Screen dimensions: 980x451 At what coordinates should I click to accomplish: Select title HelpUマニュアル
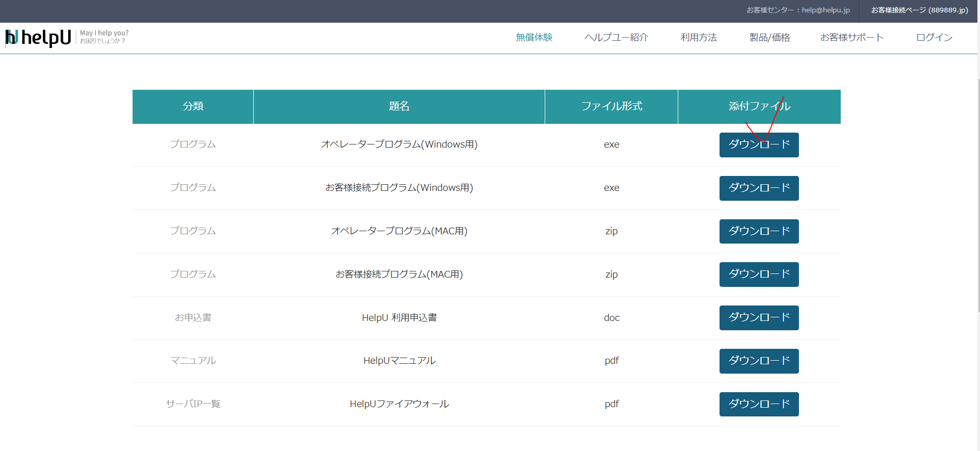click(x=399, y=361)
